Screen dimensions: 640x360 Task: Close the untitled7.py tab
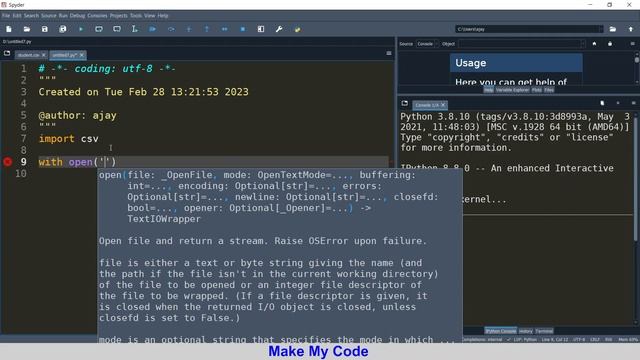[82, 55]
